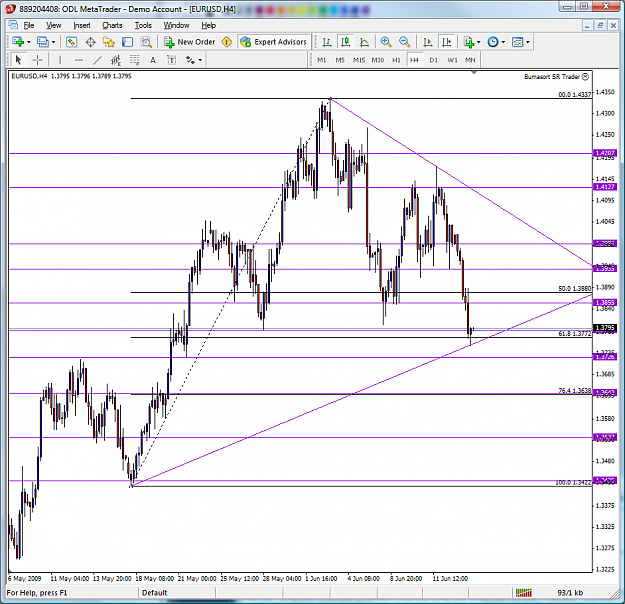625x604 pixels.
Task: Toggle chart shift from right edge
Action: tap(447, 41)
